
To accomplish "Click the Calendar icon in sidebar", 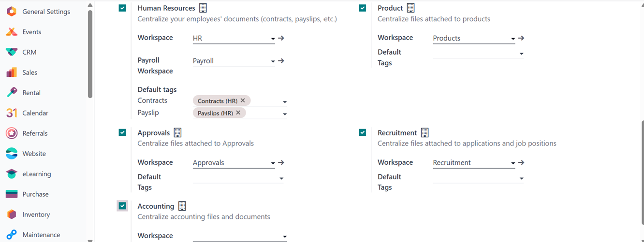I will [12, 113].
